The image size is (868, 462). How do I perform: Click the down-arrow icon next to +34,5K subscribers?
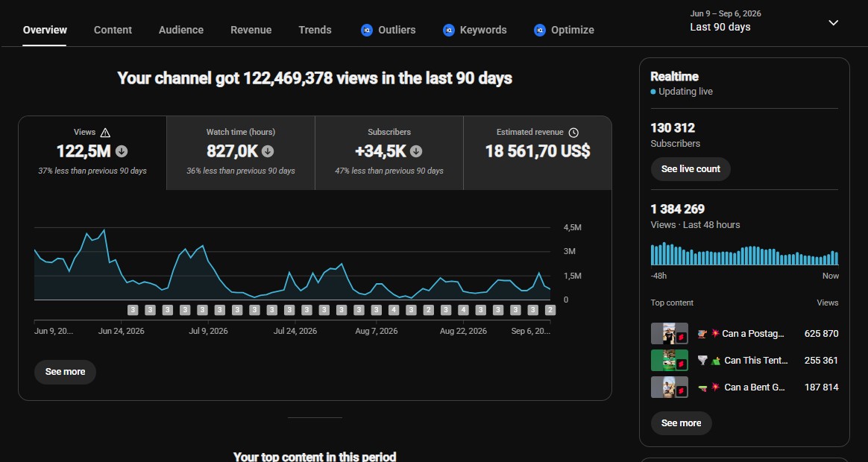click(x=416, y=151)
